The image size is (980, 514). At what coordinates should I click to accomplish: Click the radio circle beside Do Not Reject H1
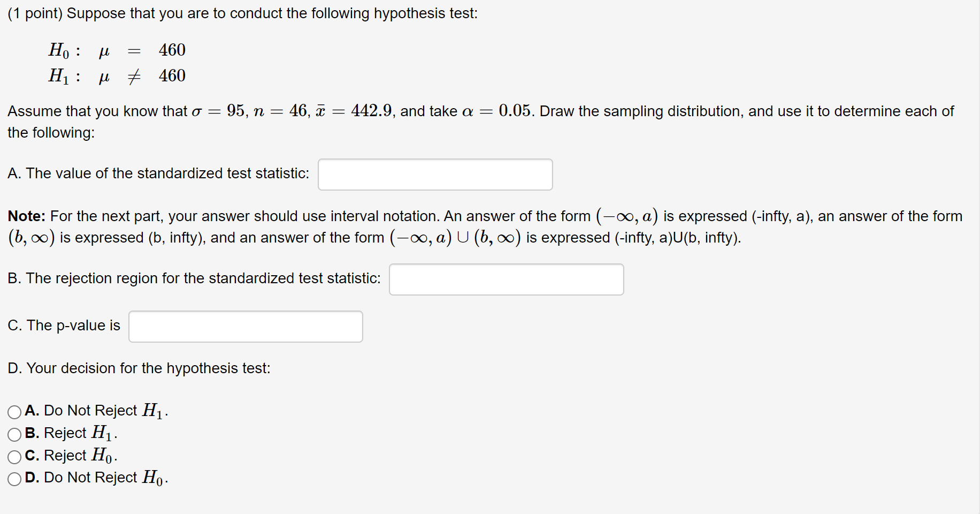click(14, 411)
